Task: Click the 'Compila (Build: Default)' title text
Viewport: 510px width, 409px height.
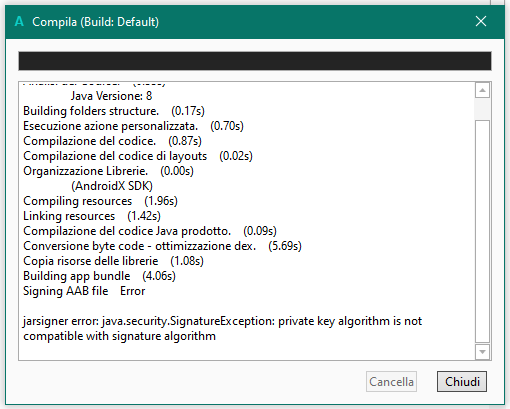Action: [x=95, y=22]
